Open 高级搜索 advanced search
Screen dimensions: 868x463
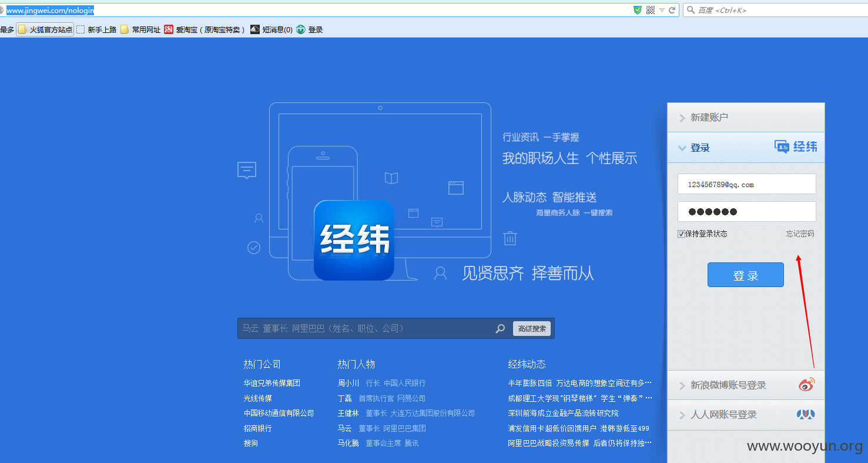532,328
